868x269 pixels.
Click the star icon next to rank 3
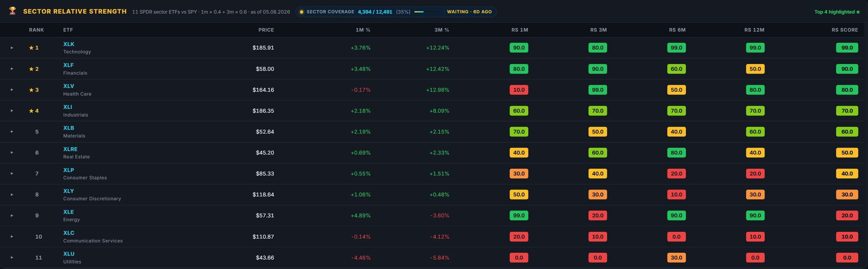[31, 90]
